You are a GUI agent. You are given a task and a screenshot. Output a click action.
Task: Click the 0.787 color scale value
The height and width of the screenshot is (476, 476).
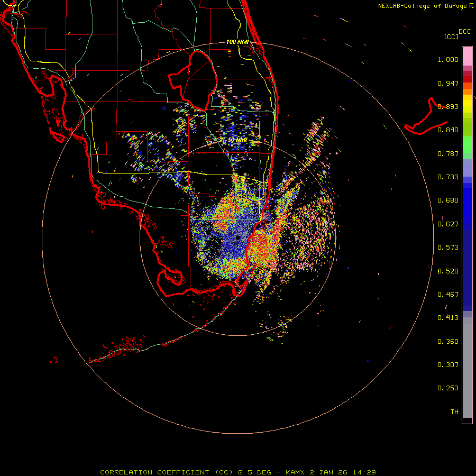click(x=448, y=153)
